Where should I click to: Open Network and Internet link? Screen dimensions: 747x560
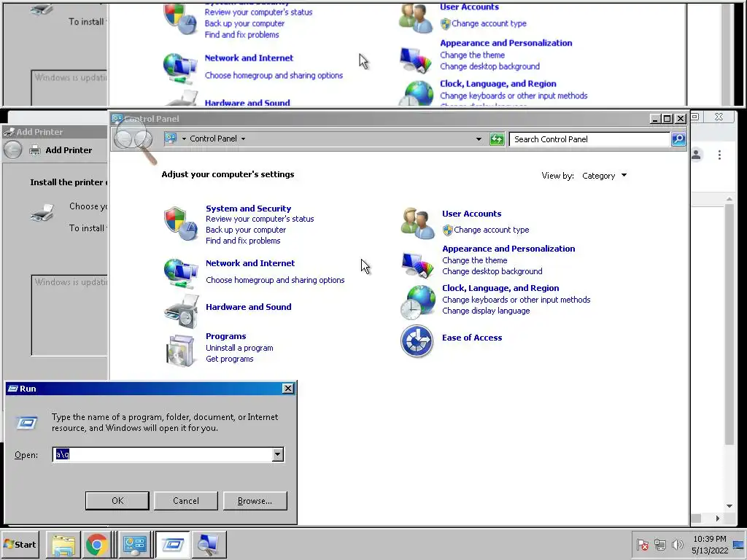tap(250, 263)
